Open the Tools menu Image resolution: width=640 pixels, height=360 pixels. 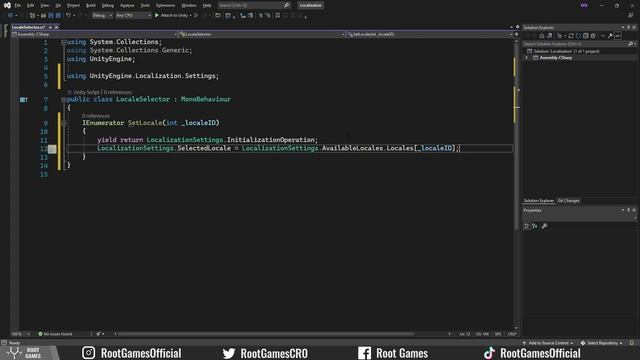tap(145, 5)
